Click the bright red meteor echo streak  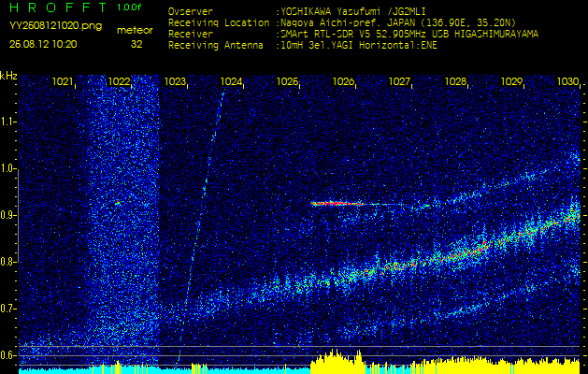[x=337, y=204]
